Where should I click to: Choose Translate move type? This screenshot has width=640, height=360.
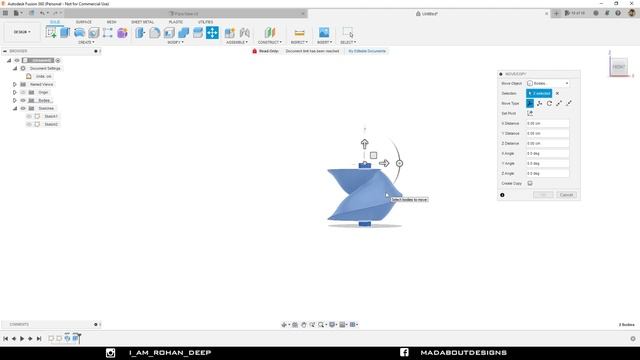(x=540, y=103)
